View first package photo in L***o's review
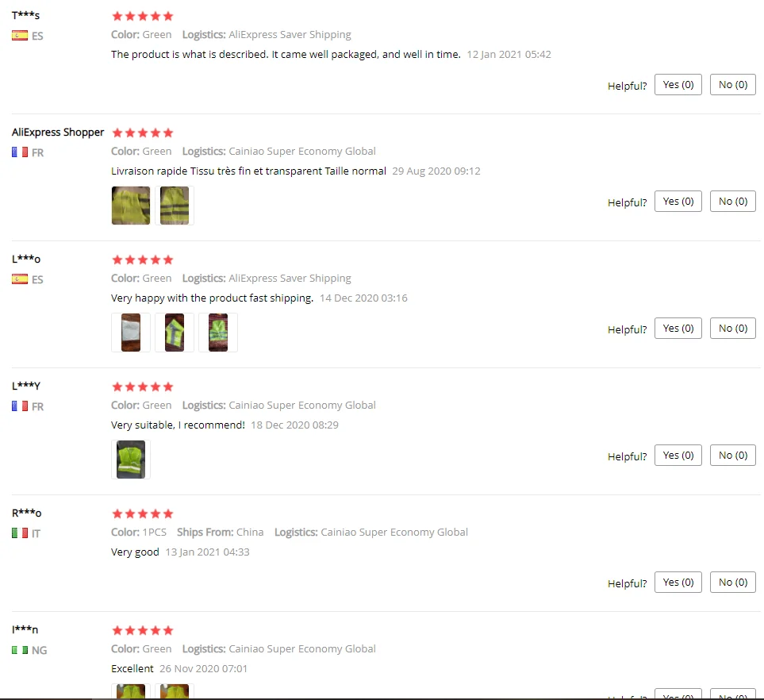This screenshot has height=700, width=764. tap(131, 333)
